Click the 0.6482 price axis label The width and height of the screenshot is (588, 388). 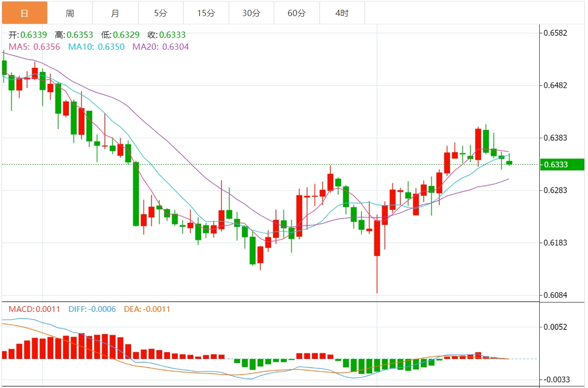[556, 85]
